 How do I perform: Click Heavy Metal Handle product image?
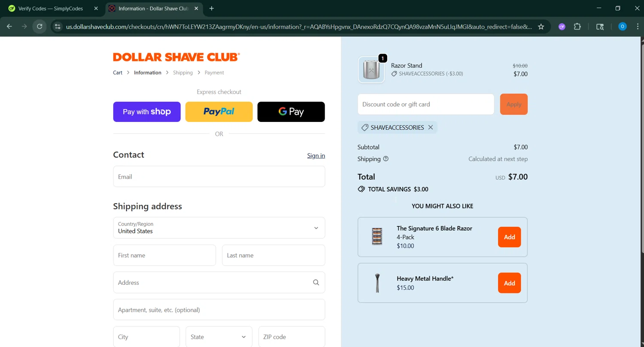pos(377,283)
